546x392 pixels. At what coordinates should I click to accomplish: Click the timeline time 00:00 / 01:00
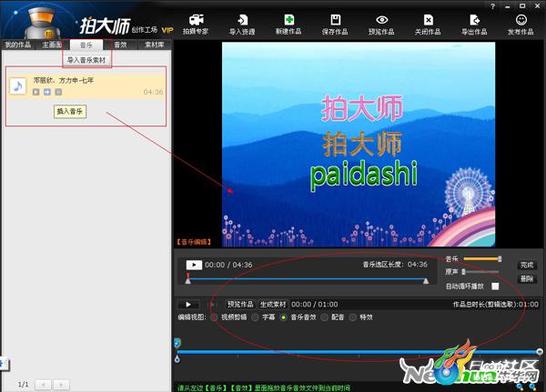pos(314,305)
